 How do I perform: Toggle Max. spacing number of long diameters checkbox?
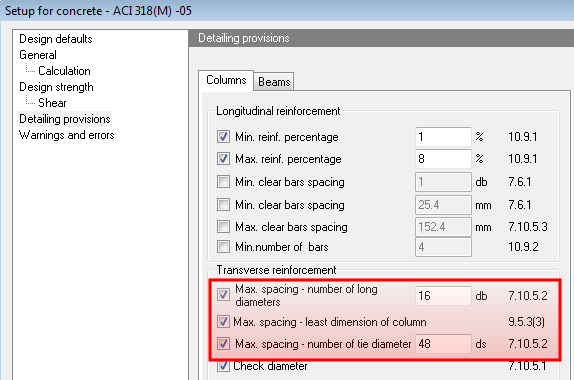click(x=223, y=295)
